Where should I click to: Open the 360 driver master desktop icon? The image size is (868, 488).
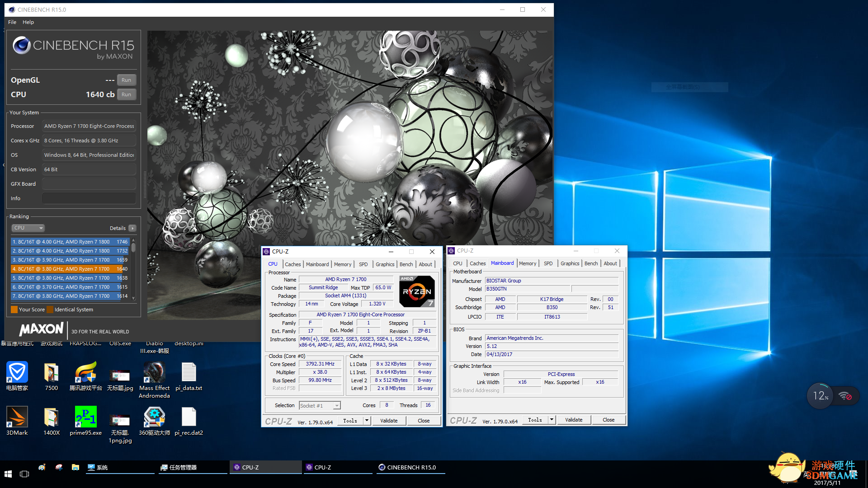click(x=154, y=417)
